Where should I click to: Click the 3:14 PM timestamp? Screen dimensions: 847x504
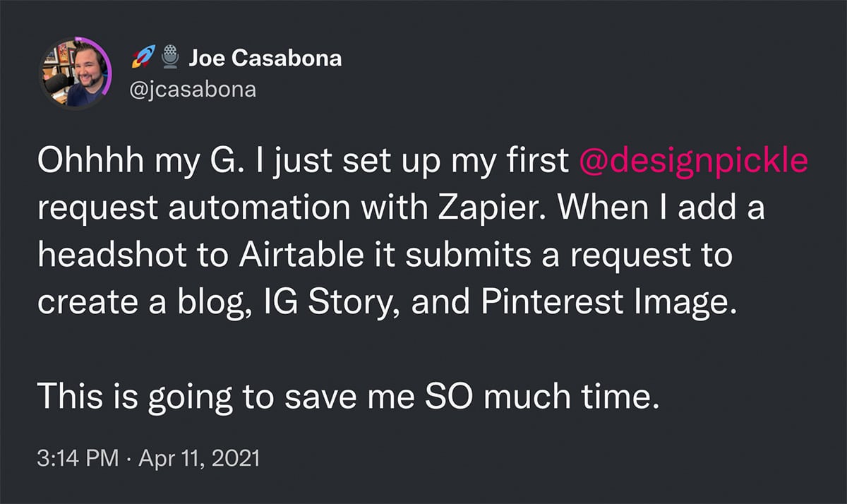78,459
